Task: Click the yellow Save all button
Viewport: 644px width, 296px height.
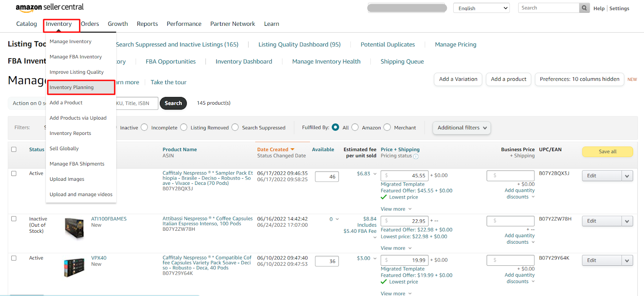Action: pyautogui.click(x=607, y=151)
